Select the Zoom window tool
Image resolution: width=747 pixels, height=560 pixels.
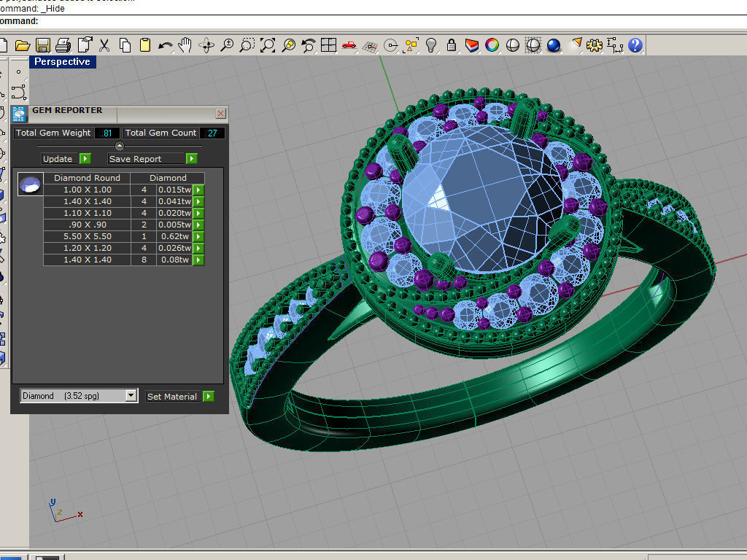pyautogui.click(x=247, y=45)
